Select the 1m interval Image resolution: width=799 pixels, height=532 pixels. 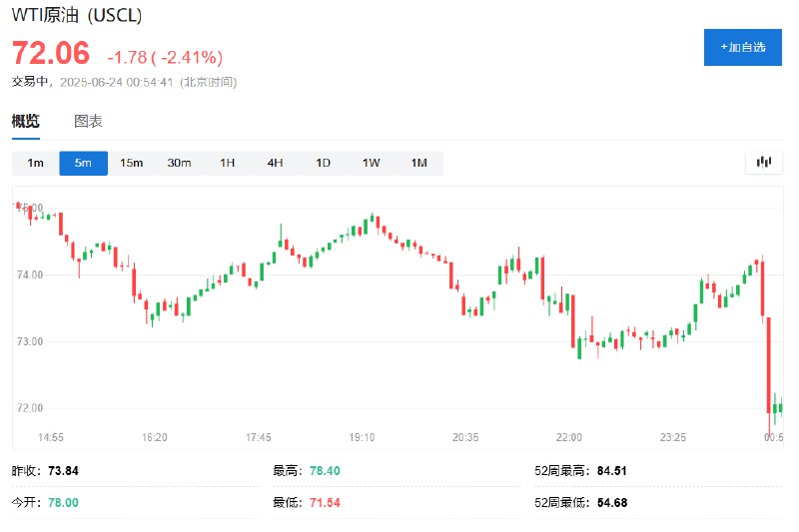[x=36, y=163]
